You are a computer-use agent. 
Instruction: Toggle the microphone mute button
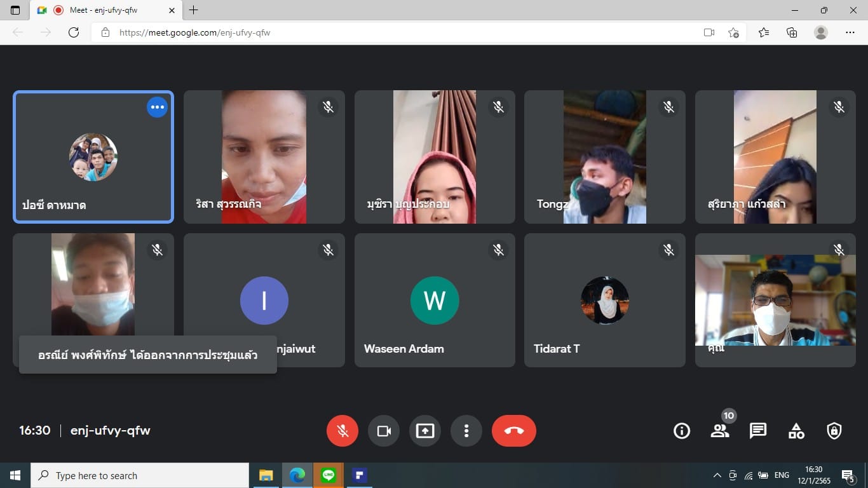(342, 431)
